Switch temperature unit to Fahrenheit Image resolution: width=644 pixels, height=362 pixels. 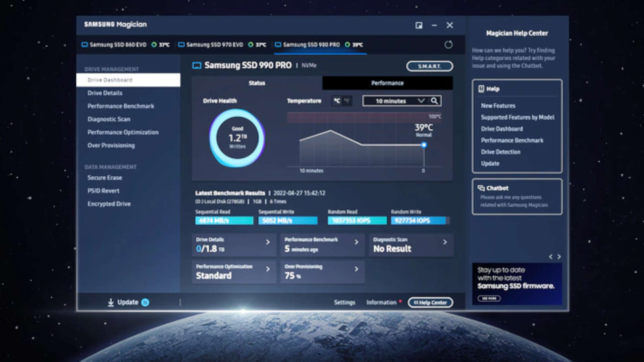[347, 101]
